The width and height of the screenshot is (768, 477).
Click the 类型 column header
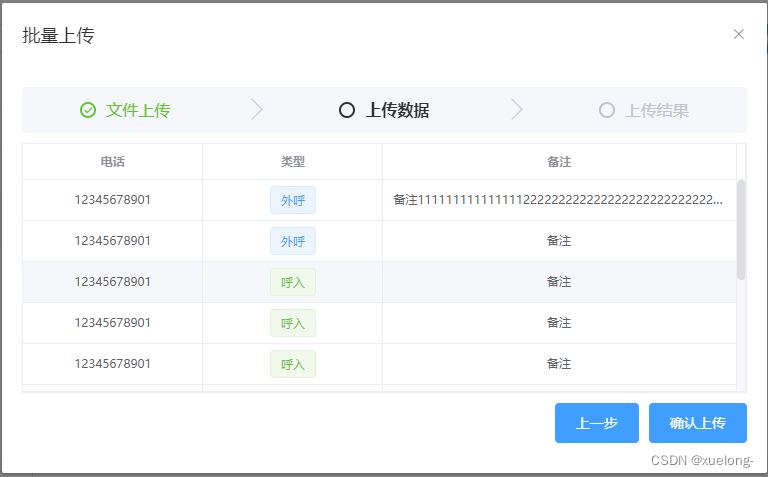[293, 162]
